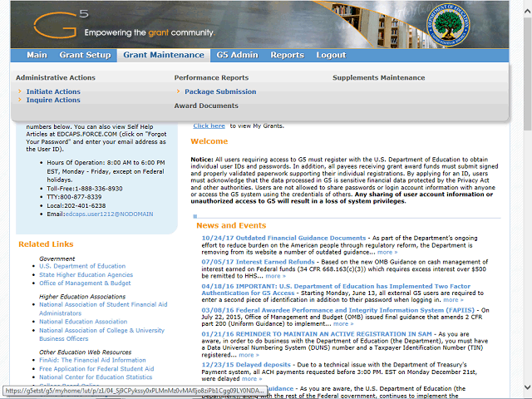
Task: Open the Grant Maintenance menu
Action: tap(164, 56)
